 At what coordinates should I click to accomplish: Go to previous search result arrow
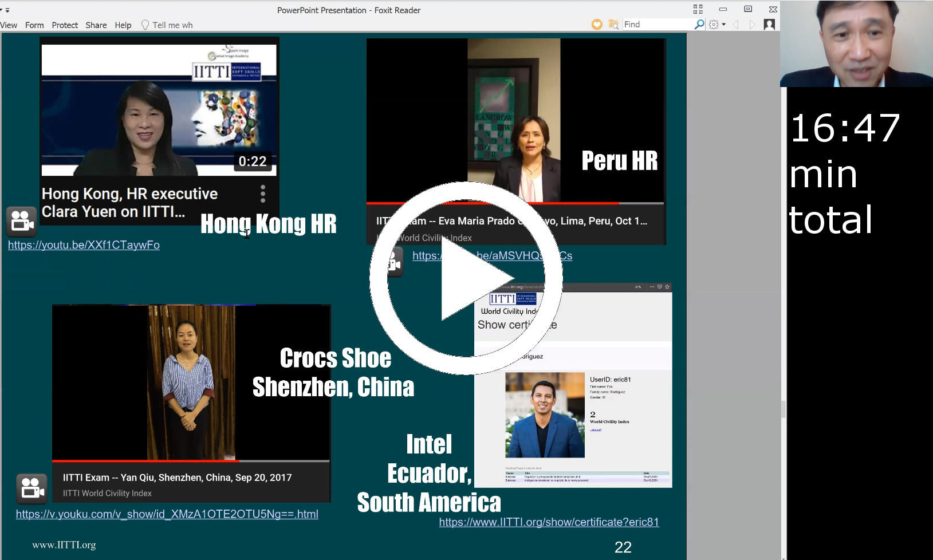click(x=736, y=25)
